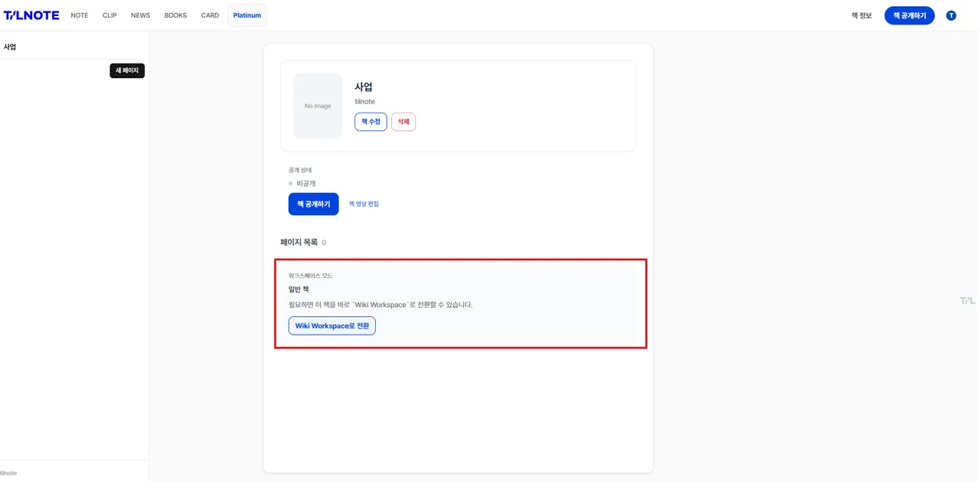The height and width of the screenshot is (481, 980).
Task: Select the Platinum tab
Action: [x=247, y=15]
